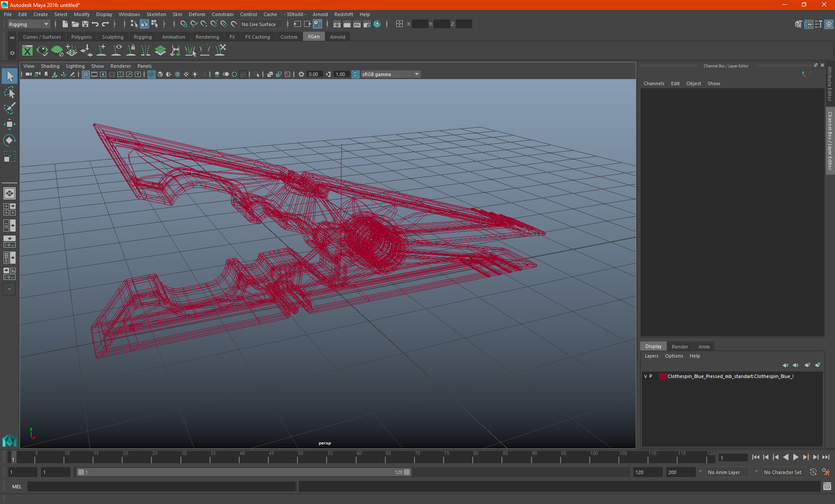Screen dimensions: 835x504
Task: Click the MEL script language label
Action: click(17, 487)
